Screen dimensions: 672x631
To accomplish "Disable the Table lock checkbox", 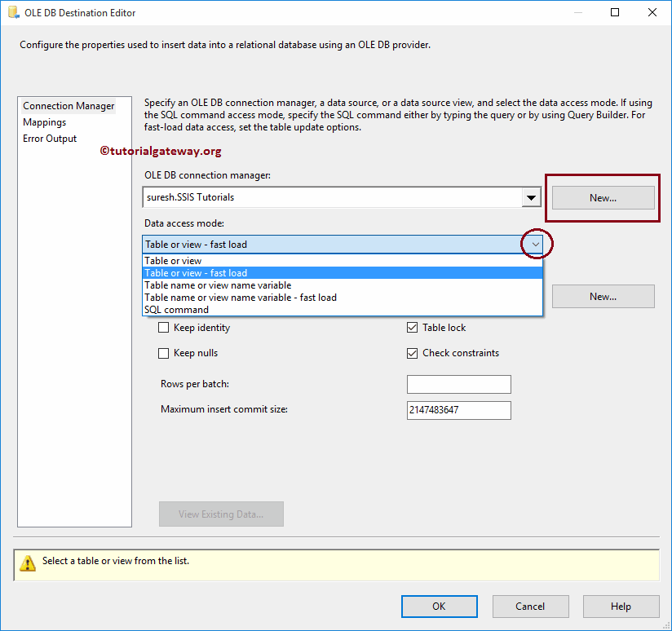I will (412, 327).
